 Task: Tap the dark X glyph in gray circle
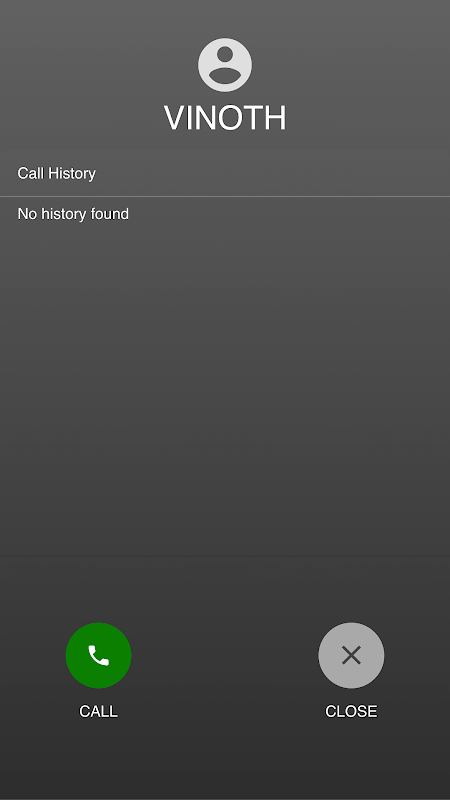tap(351, 655)
